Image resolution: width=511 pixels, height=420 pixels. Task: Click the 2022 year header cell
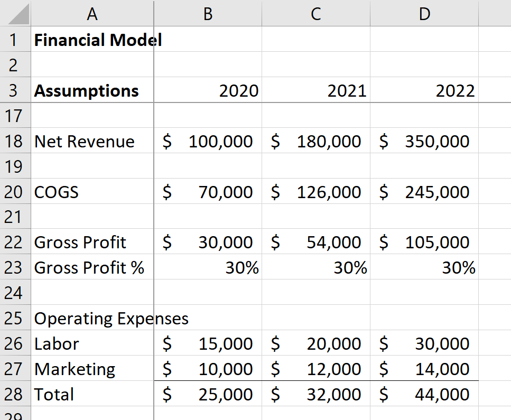[x=424, y=90]
